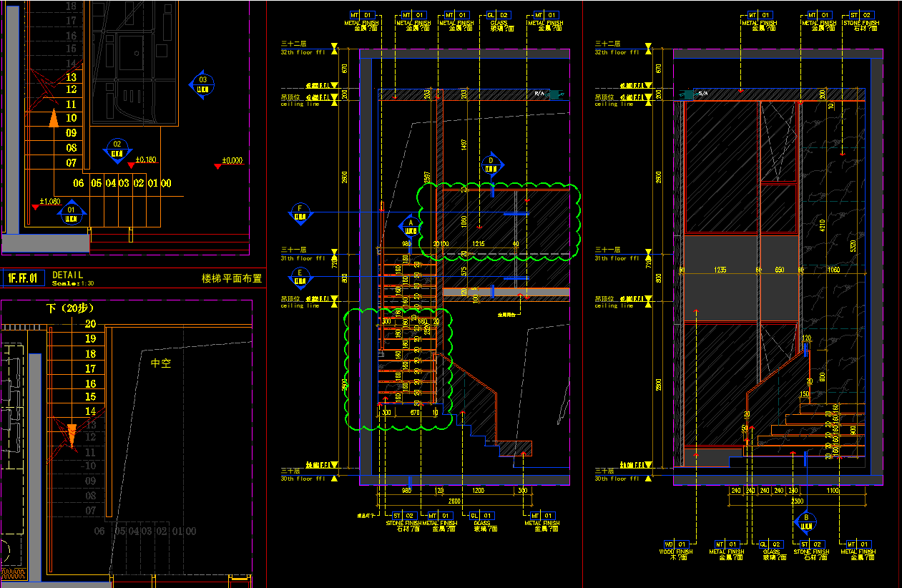Image resolution: width=902 pixels, height=588 pixels.
Task: Select the 575 vertical dimension
Action: pyautogui.click(x=464, y=271)
